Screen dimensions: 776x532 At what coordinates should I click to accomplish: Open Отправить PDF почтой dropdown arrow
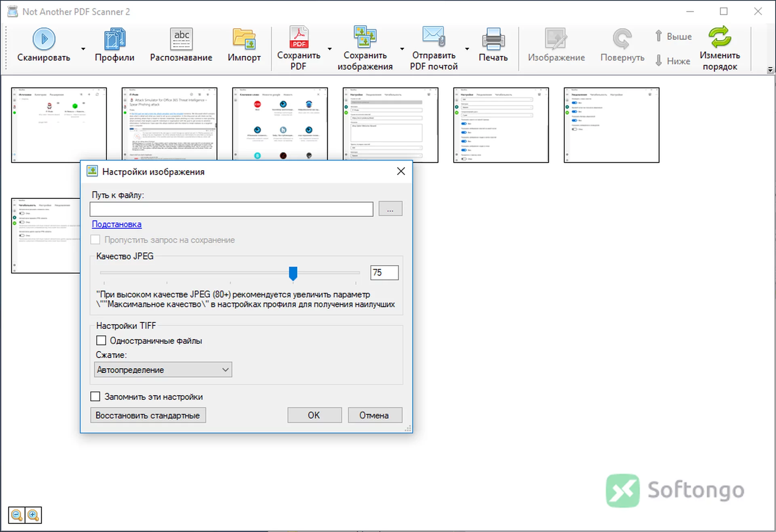coord(467,49)
